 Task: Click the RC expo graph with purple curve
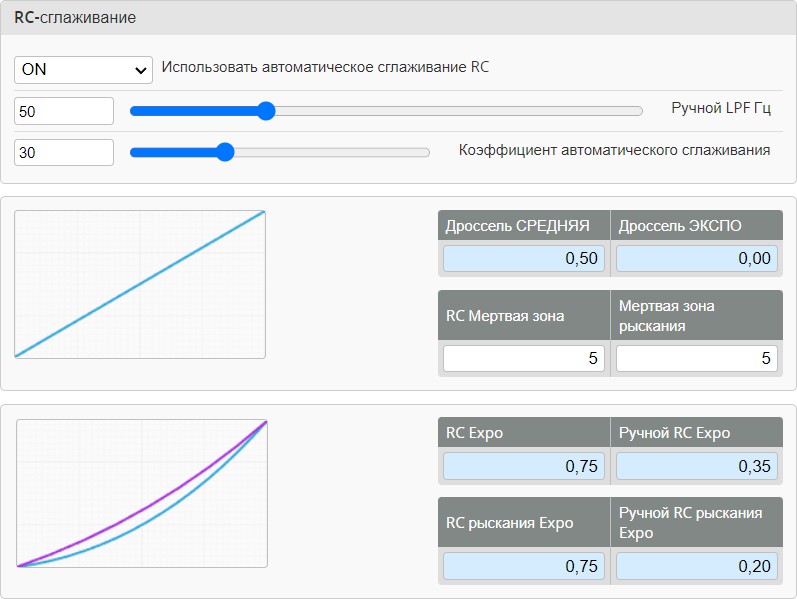coord(142,493)
